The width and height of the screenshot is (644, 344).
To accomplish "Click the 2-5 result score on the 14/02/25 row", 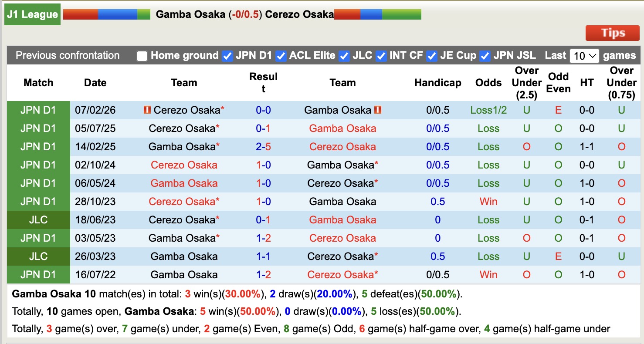I will [263, 147].
